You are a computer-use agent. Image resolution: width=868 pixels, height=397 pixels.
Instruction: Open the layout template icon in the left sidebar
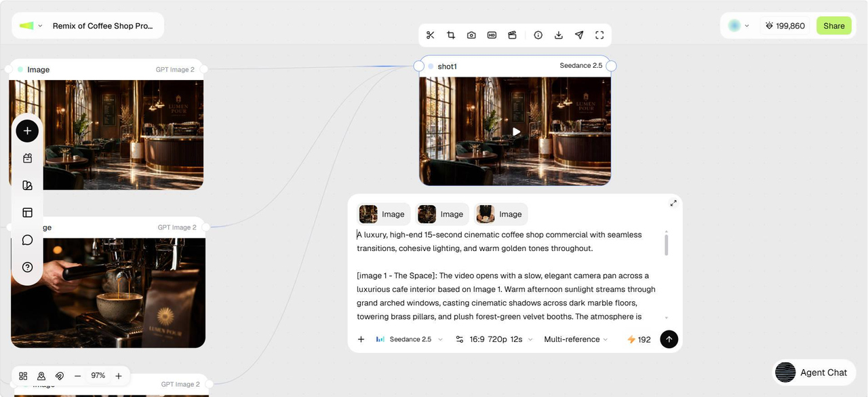coord(27,212)
